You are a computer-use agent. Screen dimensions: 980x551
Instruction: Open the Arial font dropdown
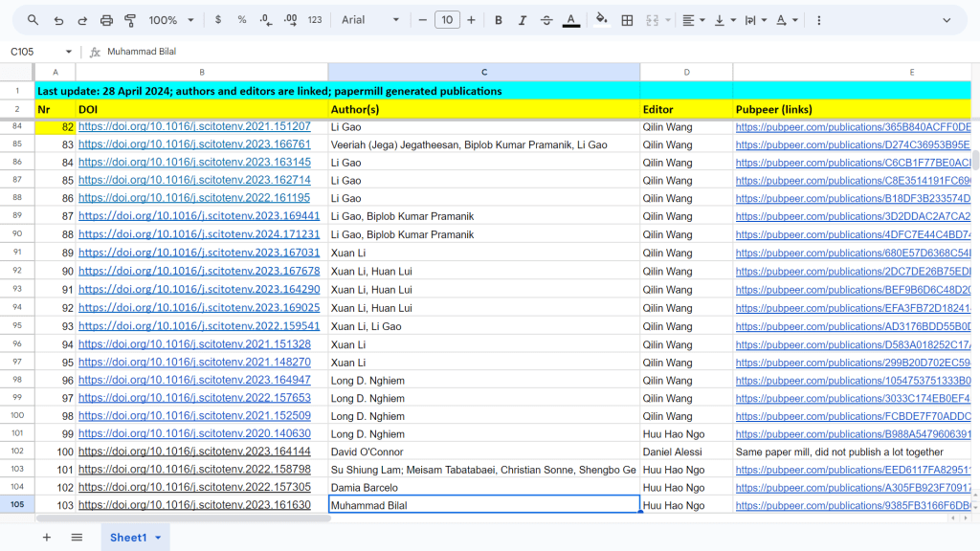[370, 20]
